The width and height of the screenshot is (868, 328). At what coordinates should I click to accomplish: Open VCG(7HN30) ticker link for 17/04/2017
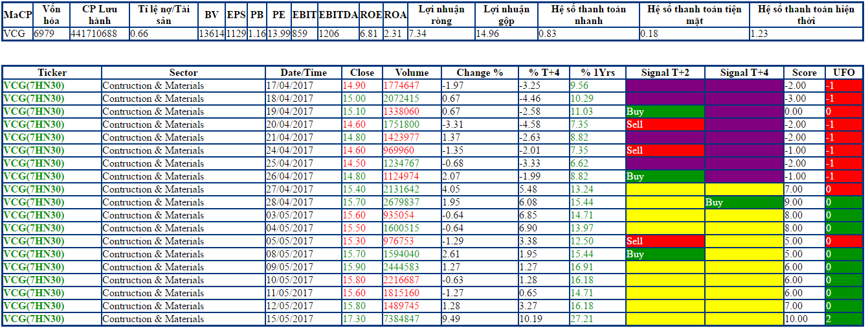click(34, 86)
